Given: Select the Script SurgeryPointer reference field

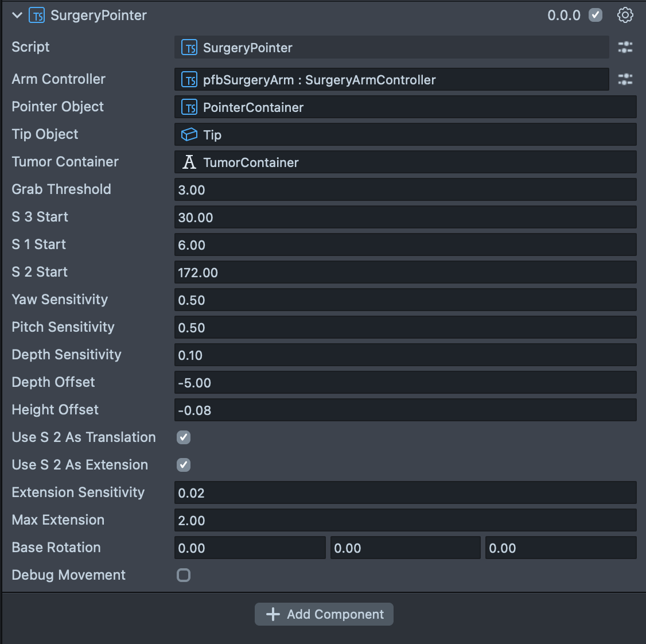Looking at the screenshot, I should pos(391,47).
